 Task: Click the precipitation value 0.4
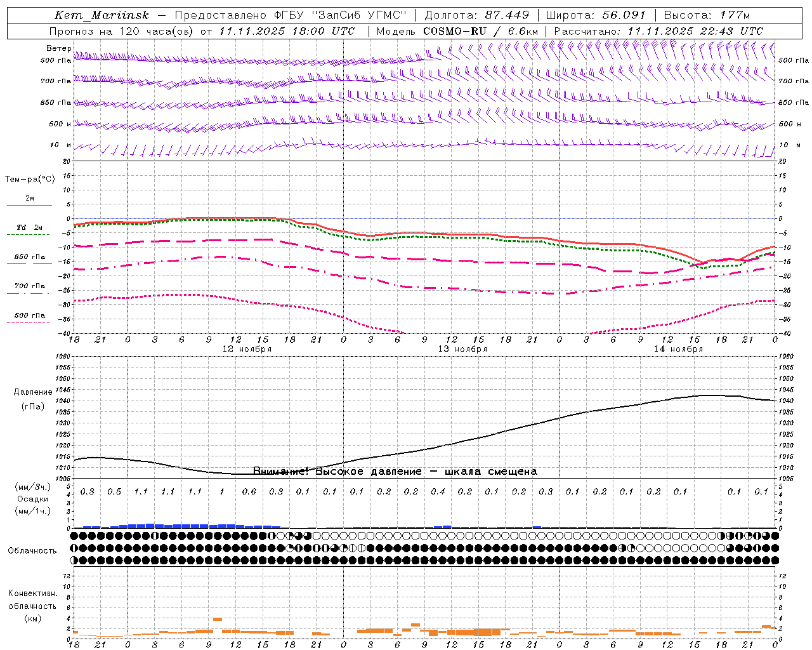(x=438, y=491)
